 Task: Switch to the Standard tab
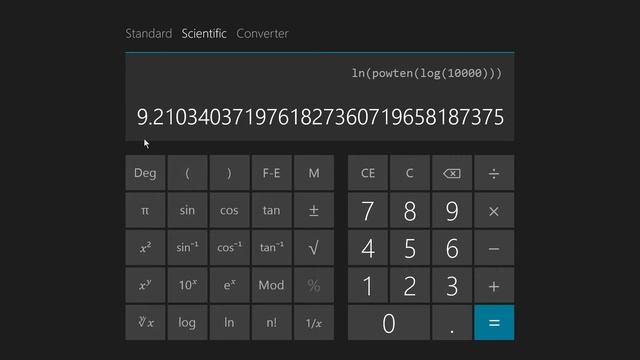tap(149, 33)
